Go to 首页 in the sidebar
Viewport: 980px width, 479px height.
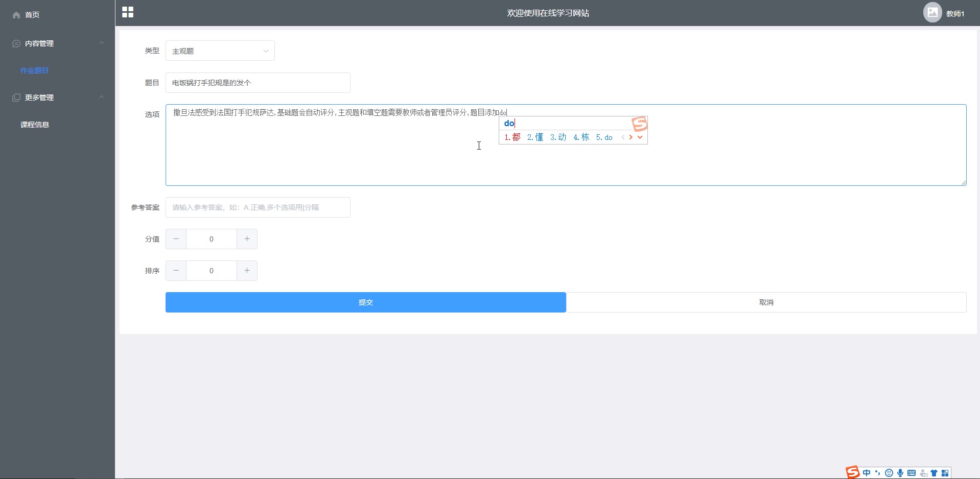pos(32,15)
